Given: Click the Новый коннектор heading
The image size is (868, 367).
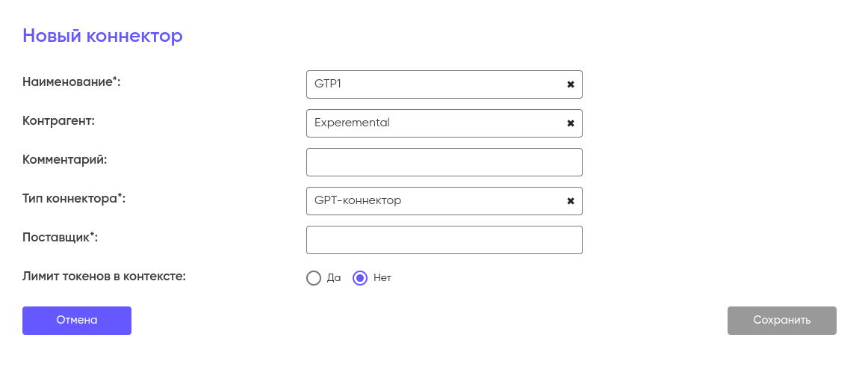Looking at the screenshot, I should (102, 35).
